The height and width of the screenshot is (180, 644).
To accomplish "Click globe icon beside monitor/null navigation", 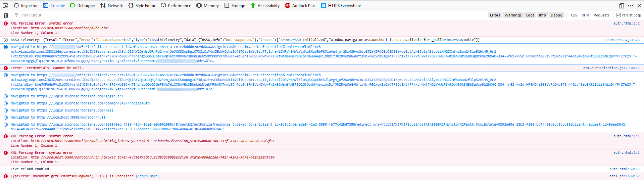I will (6, 118).
